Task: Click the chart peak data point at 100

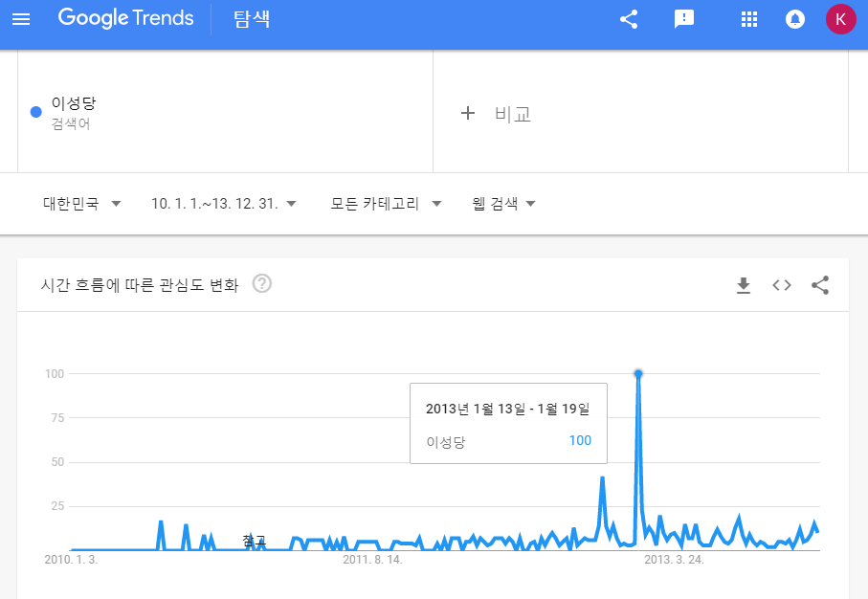Action: 638,374
